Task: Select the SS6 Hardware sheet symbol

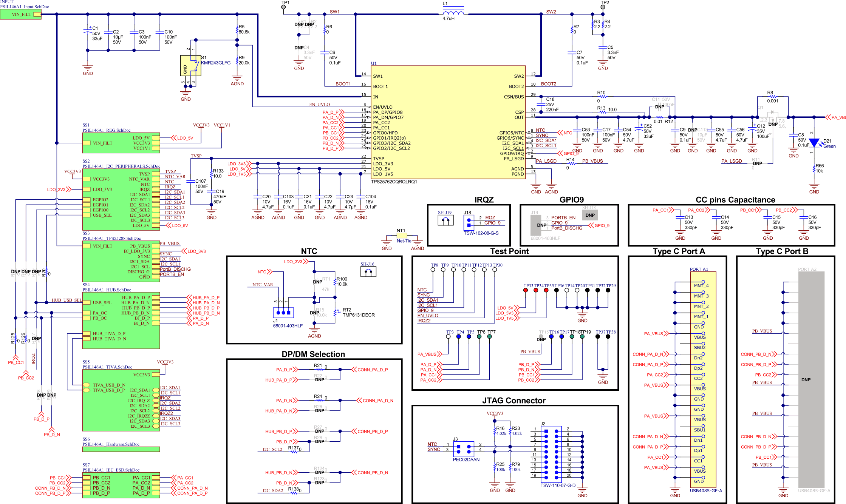Action: (121, 449)
